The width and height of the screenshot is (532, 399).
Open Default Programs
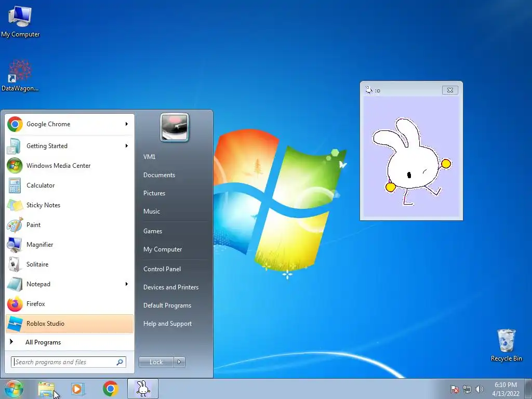167,305
